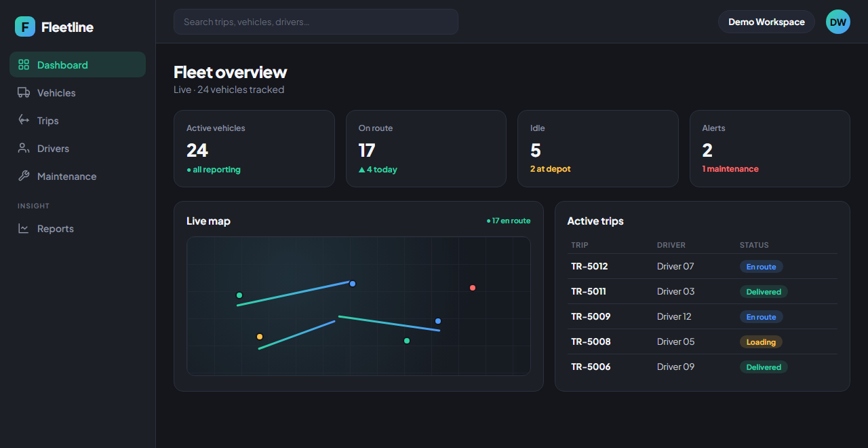Click the '1 maintenance' alert text

[730, 169]
